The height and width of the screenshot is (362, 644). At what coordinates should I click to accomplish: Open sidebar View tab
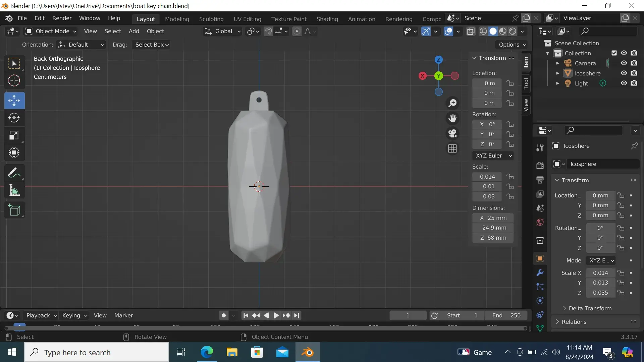pos(526,105)
